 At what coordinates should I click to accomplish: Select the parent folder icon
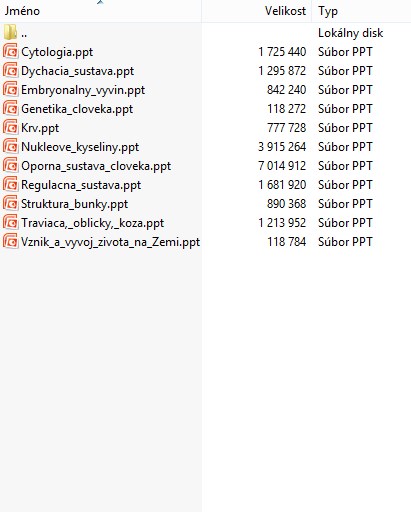pos(10,32)
